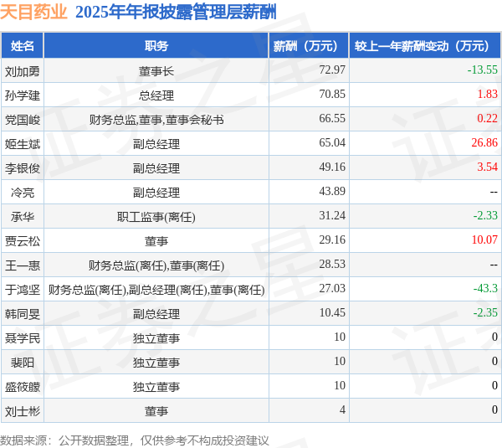Click the name 孙学建
The image size is (502, 448).
coord(23,95)
